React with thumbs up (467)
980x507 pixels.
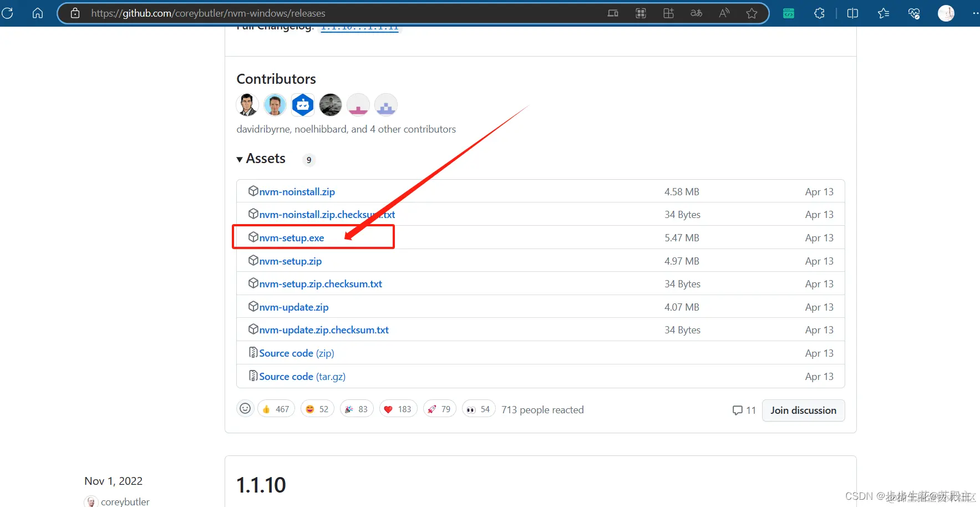click(276, 409)
